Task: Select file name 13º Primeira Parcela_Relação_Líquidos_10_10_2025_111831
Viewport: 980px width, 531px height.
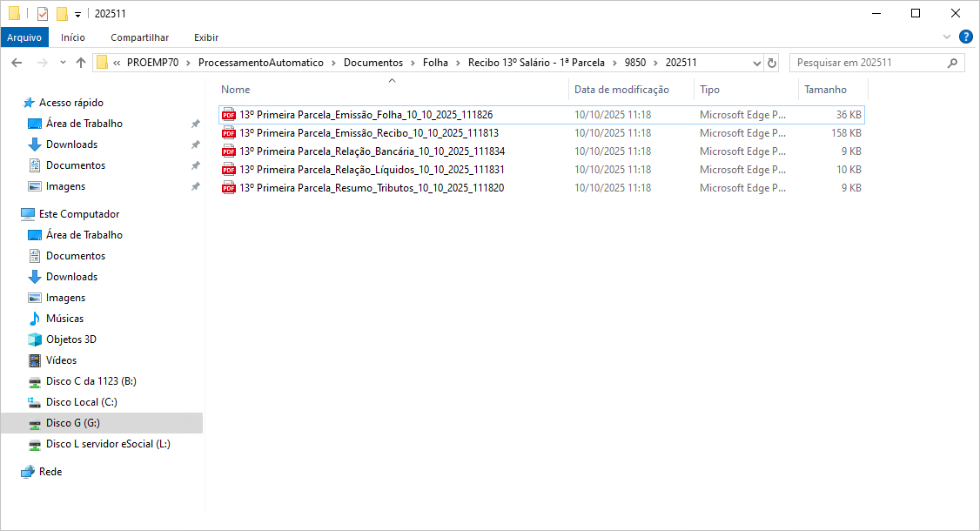Action: pos(372,170)
